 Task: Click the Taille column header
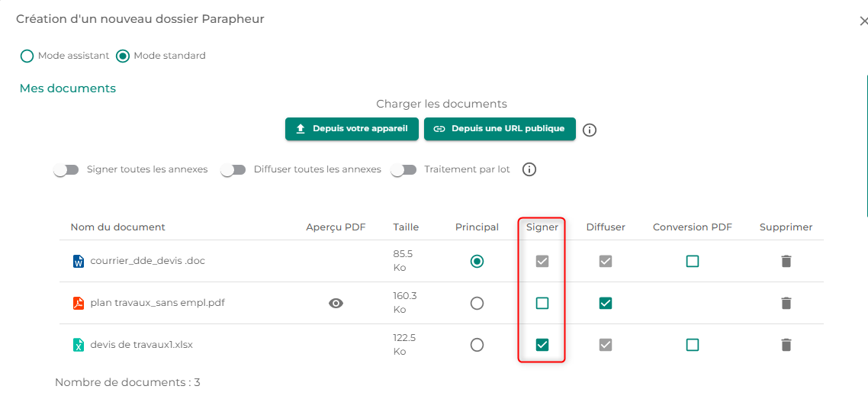tap(406, 227)
